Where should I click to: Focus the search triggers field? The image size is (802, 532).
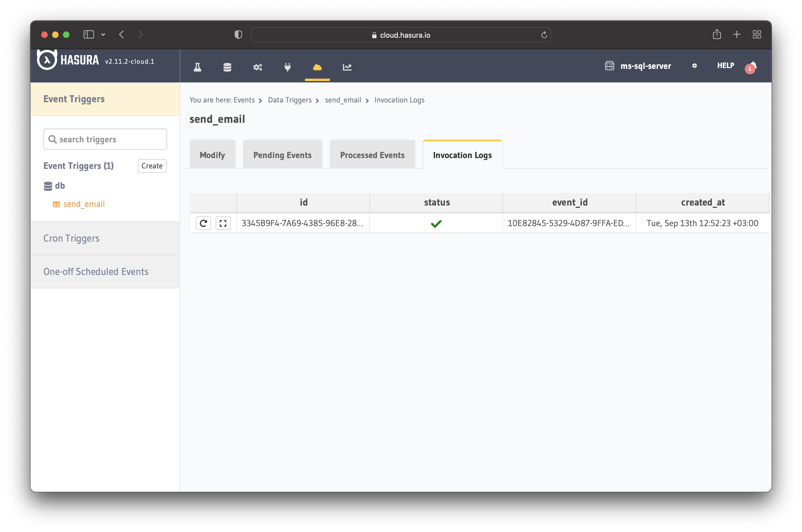[x=105, y=139]
